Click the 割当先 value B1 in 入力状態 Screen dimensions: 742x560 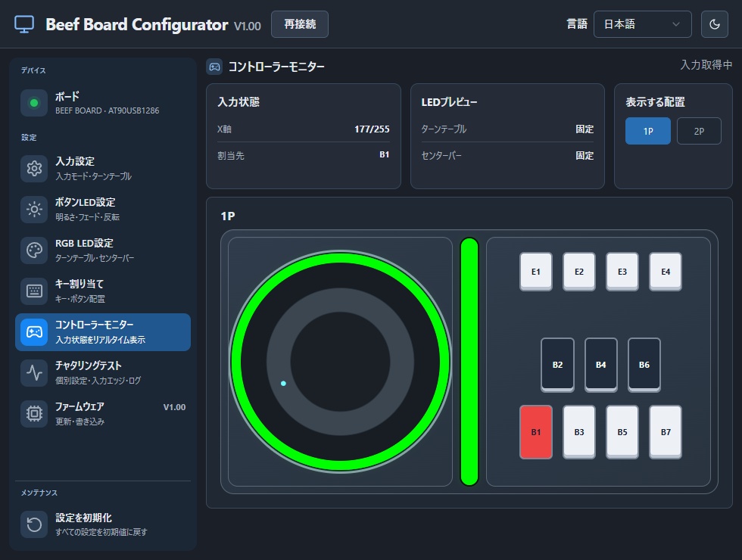pyautogui.click(x=385, y=154)
